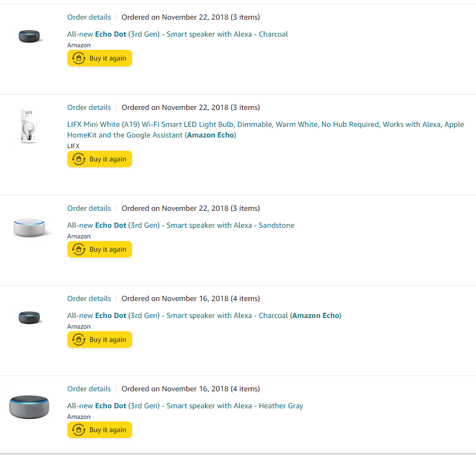The width and height of the screenshot is (476, 455).
Task: Open the November 16 Charcoal Echo Dot image
Action: 29,317
